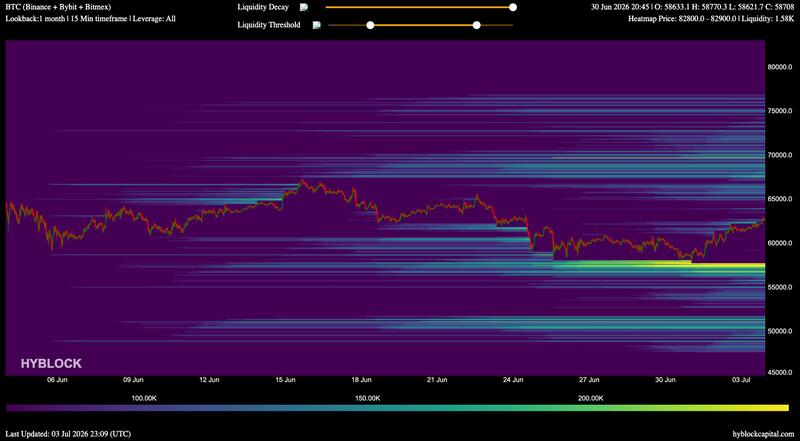Click the 65000.0 price axis label

click(780, 199)
